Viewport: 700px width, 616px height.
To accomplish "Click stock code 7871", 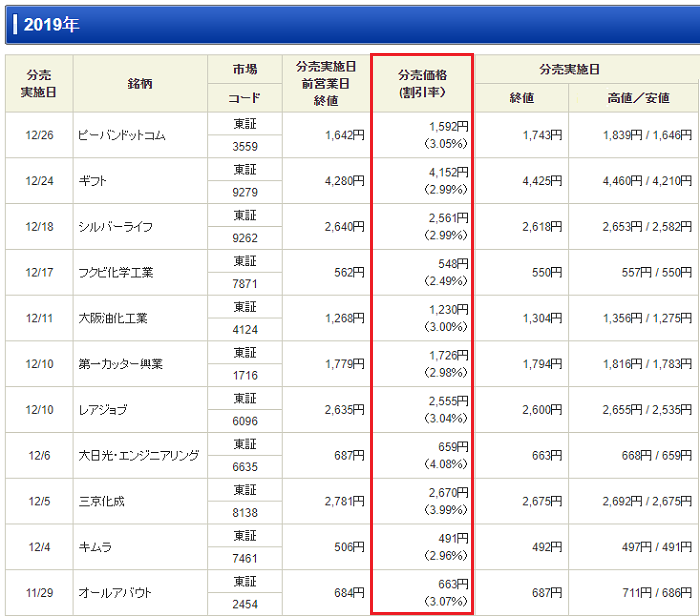I will (x=245, y=284).
